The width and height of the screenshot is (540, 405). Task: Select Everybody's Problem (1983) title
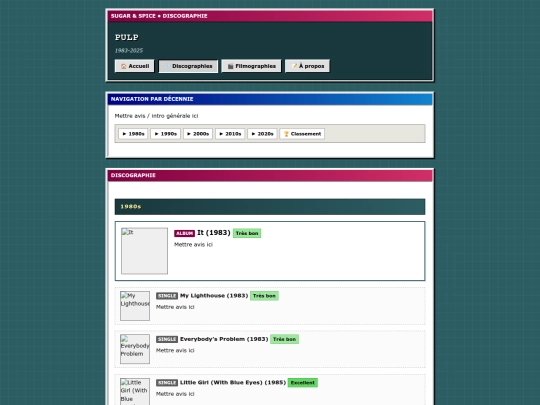224,339
